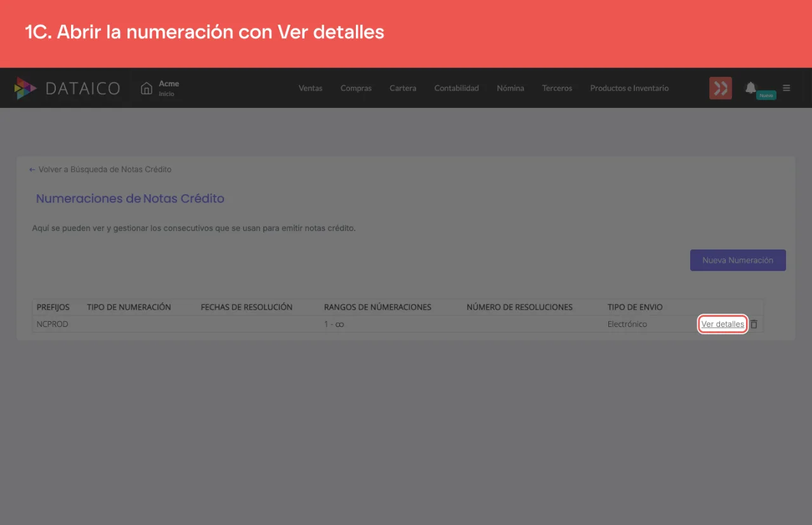Click the FECHAS DE RESOLUCIÓN column header
Screen dimensions: 812x525
click(247, 307)
